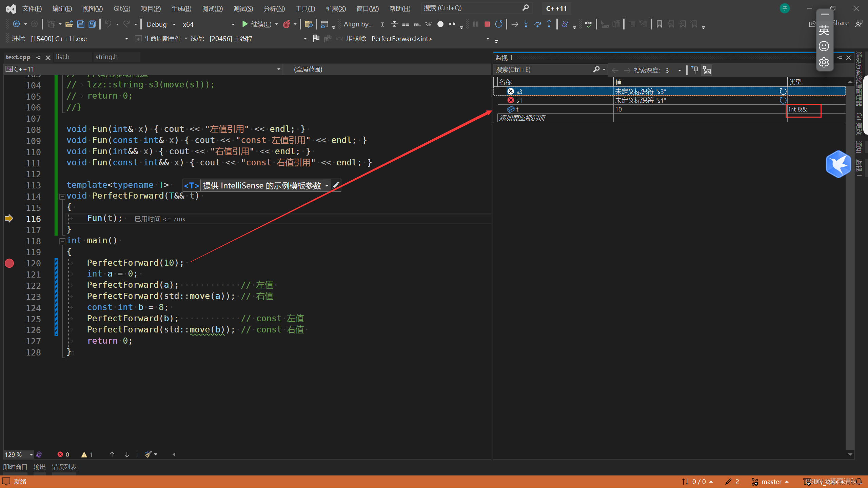Navigate backward with the back arrow

[16, 24]
